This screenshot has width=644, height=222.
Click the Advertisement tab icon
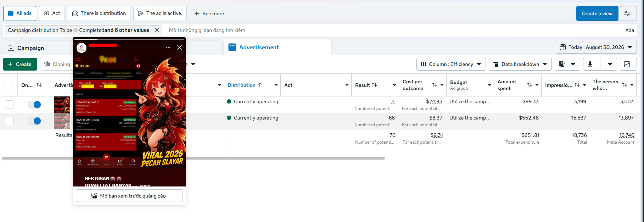[x=232, y=47]
